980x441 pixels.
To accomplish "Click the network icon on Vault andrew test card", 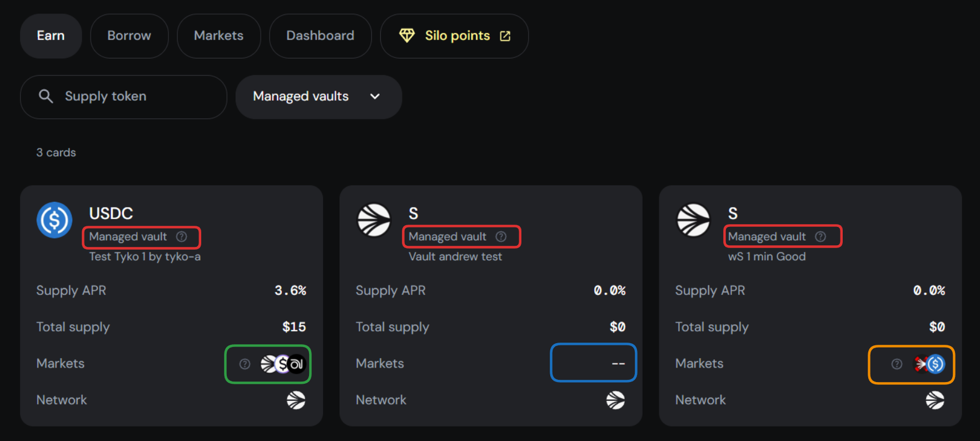I will click(x=615, y=400).
